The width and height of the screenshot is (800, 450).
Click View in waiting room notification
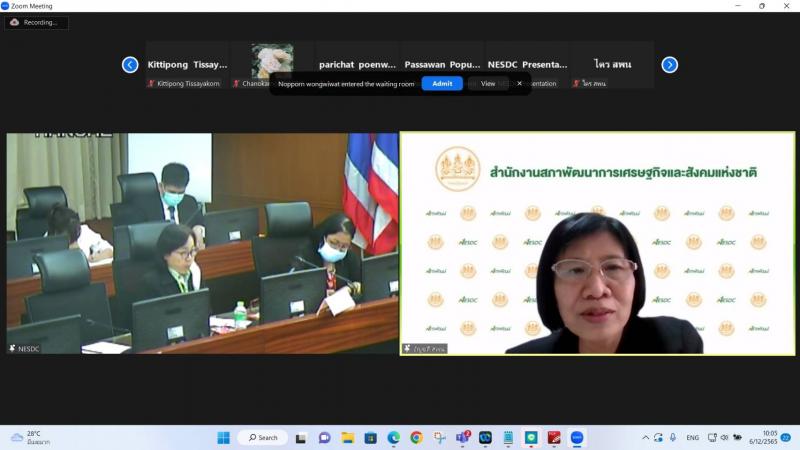click(x=488, y=84)
